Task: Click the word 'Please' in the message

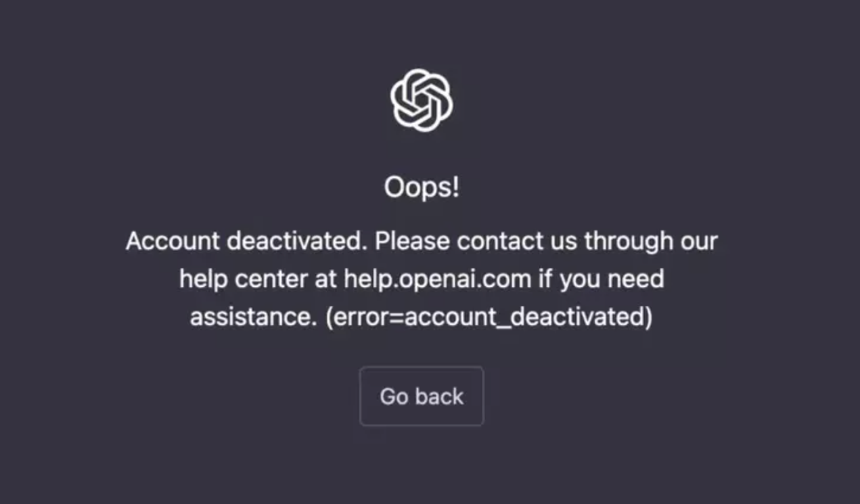Action: [413, 241]
